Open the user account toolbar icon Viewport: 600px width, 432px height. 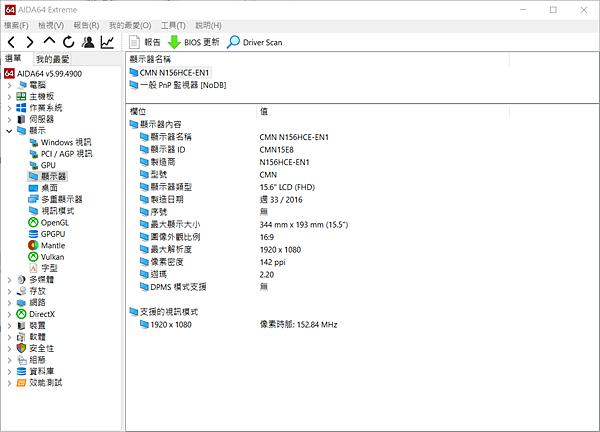coord(88,42)
